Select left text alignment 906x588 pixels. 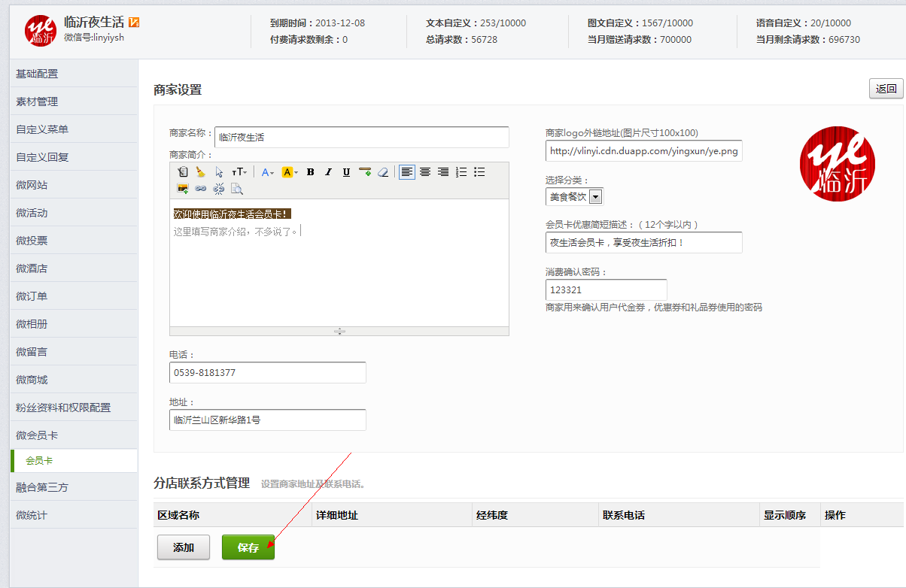[406, 172]
